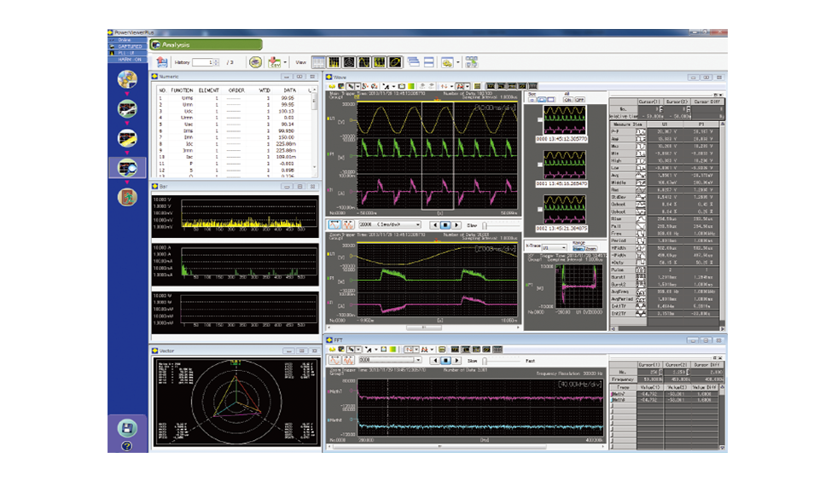Image resolution: width=837 pixels, height=504 pixels.
Task: Toggle first zoom waveform mode button in Wave
Action: point(334,225)
